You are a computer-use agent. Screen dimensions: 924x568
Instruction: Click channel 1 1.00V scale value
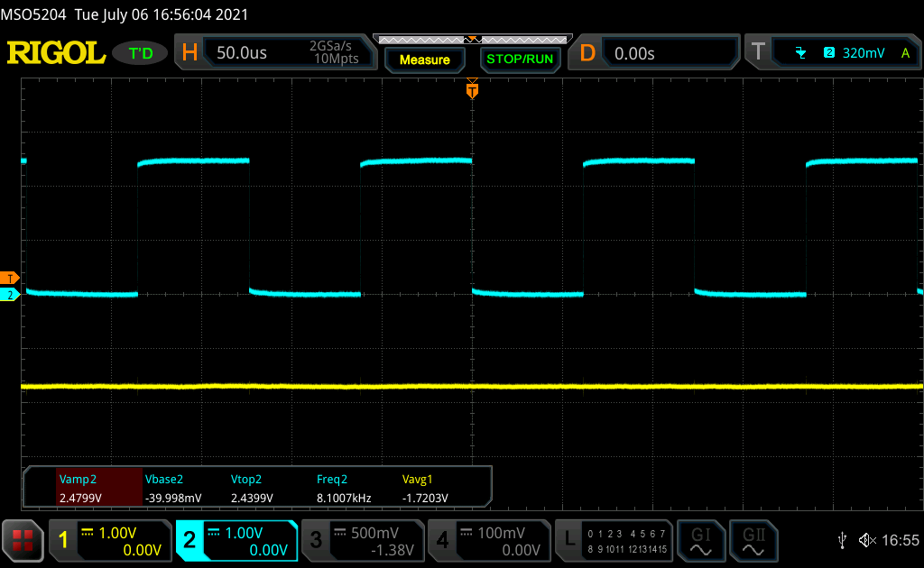click(117, 533)
